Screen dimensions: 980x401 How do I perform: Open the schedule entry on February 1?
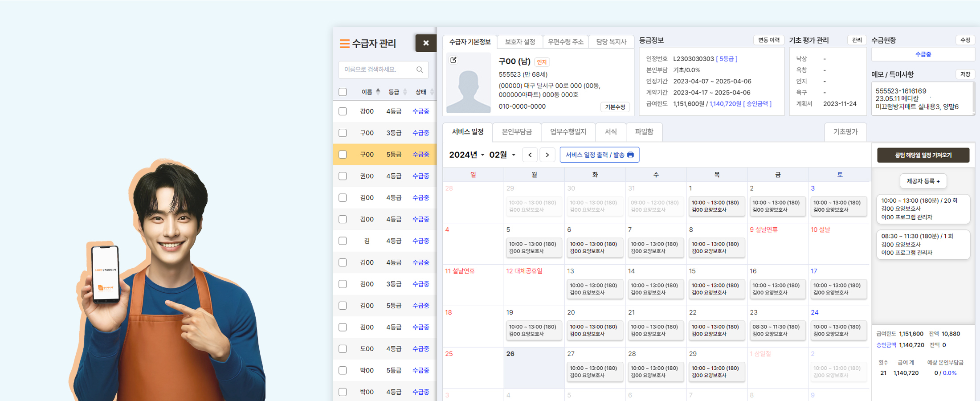pos(717,206)
